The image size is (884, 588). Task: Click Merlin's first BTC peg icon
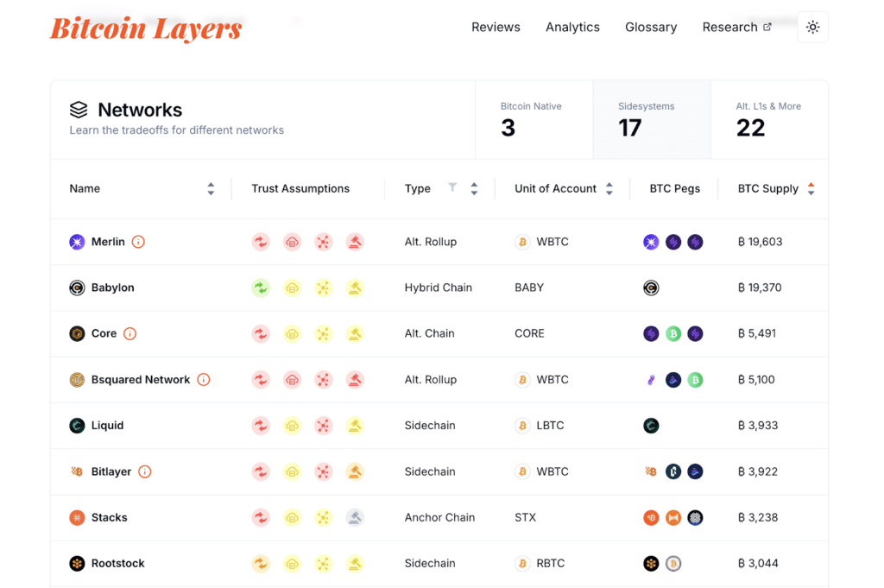651,242
